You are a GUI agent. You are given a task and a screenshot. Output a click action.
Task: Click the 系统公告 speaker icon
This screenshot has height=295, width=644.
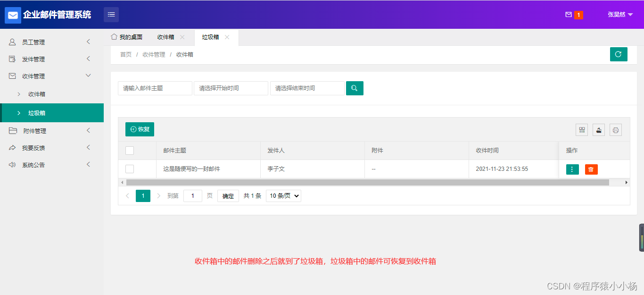pos(12,165)
